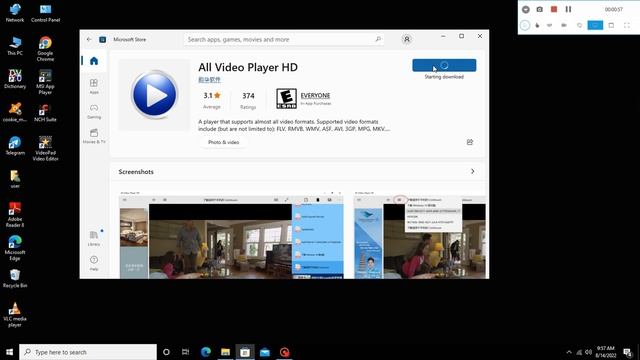Open the Windows Start menu
This screenshot has width=640, height=360.
coord(9,352)
